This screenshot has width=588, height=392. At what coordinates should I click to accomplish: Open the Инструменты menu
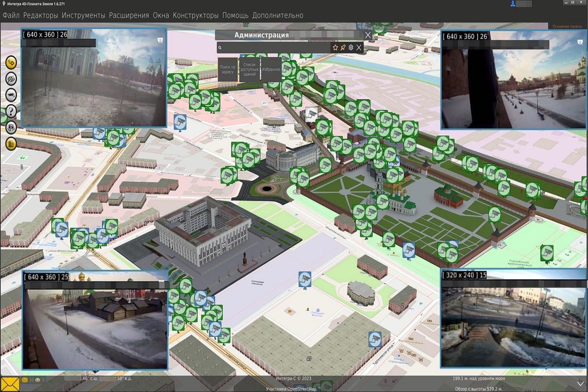[x=83, y=15]
